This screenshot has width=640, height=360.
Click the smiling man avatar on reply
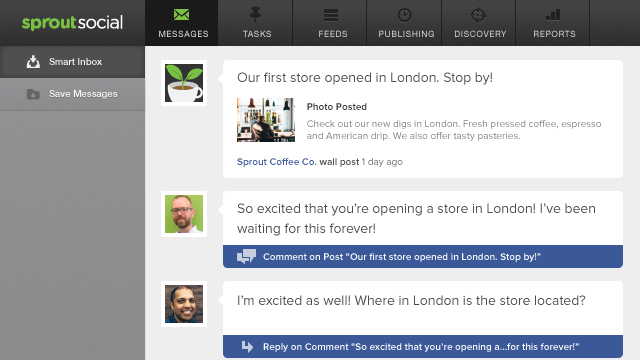[x=184, y=304]
